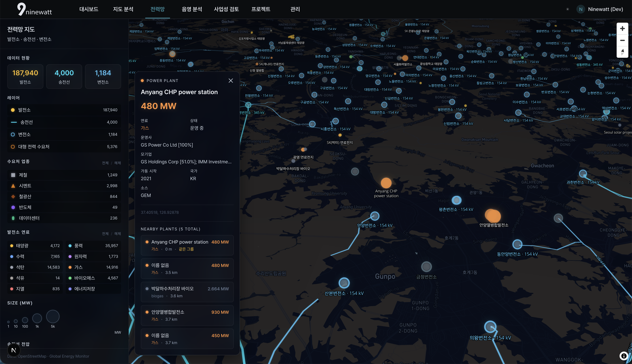Click the 187,940 발전소 stat card

coord(25,77)
